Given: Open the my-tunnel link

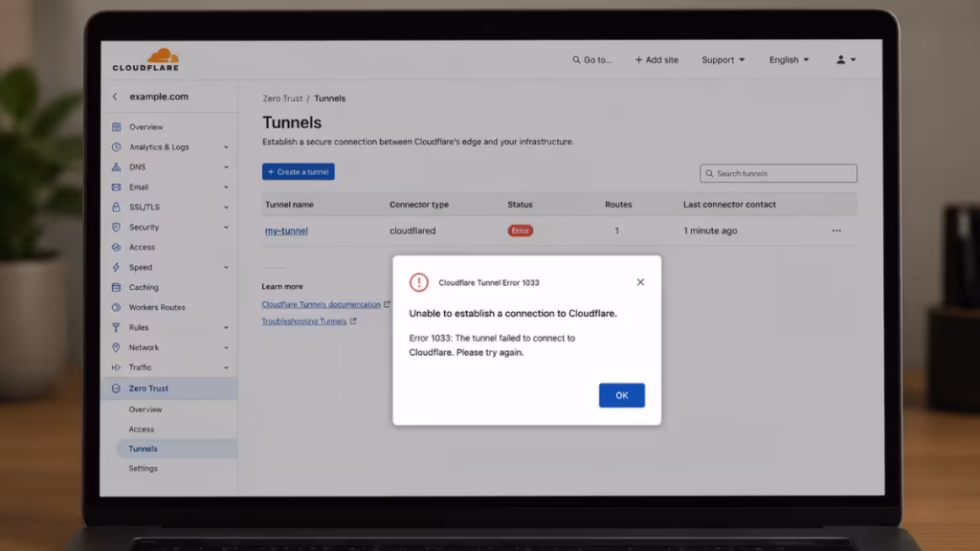Looking at the screenshot, I should click(286, 231).
